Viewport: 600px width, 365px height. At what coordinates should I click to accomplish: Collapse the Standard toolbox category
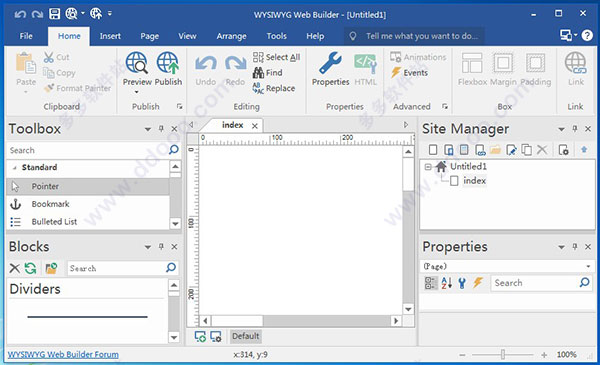15,168
